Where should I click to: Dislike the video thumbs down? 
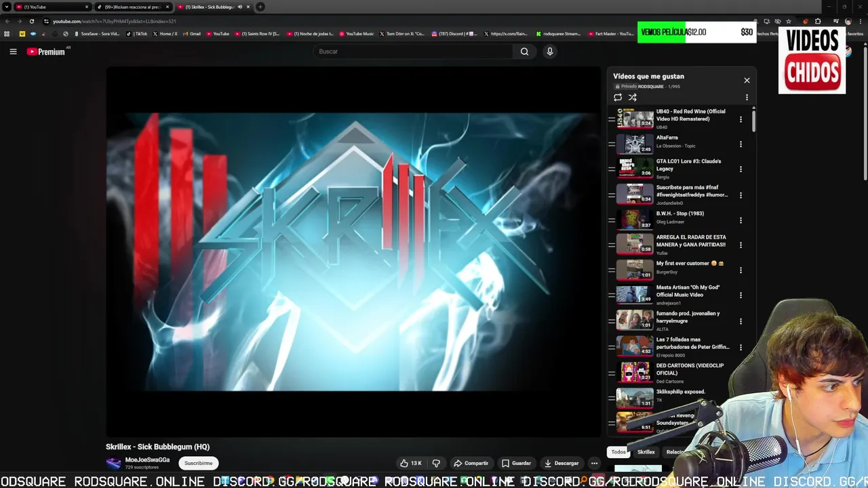click(x=436, y=463)
